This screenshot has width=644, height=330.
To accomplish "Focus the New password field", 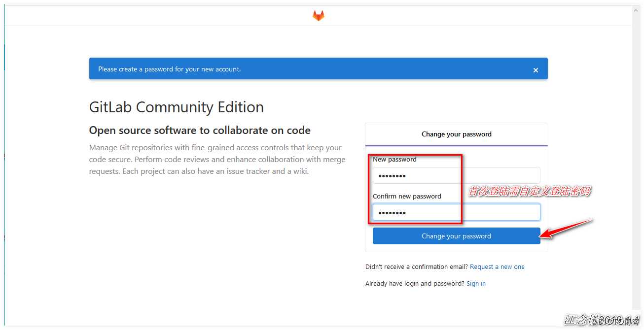I will 456,175.
